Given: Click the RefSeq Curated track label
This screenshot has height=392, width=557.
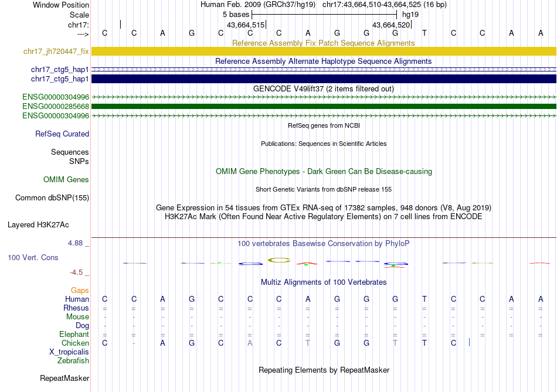Looking at the screenshot, I should point(62,134).
